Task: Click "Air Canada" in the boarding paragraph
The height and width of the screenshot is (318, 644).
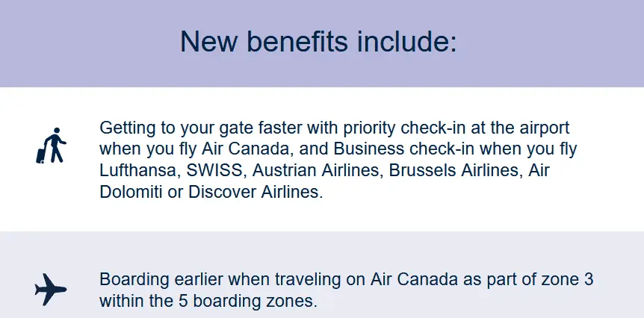Action: pyautogui.click(x=409, y=280)
